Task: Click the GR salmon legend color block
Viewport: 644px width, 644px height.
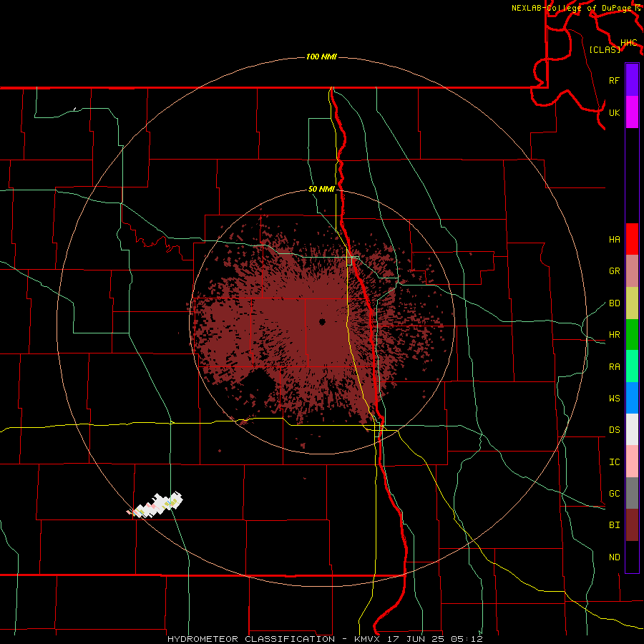Action: coord(632,270)
